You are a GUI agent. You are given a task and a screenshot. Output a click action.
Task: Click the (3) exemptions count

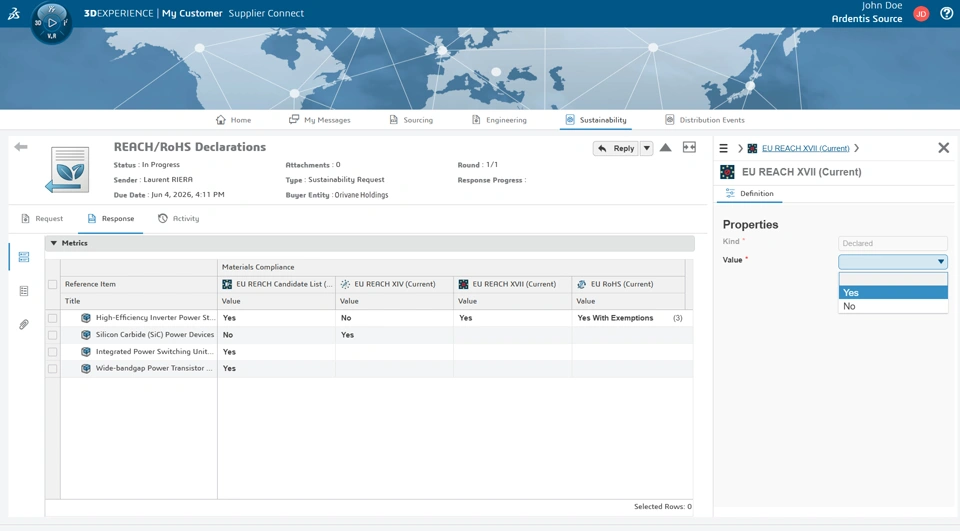point(678,318)
